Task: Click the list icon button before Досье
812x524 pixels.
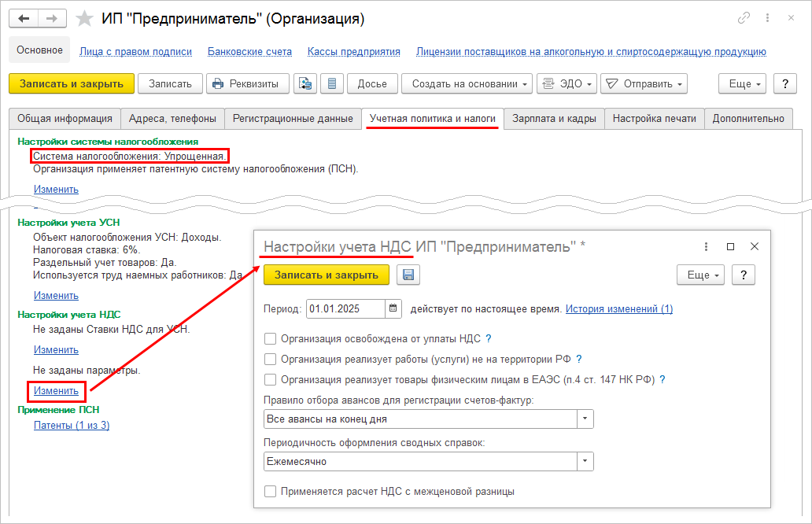Action: (x=332, y=84)
